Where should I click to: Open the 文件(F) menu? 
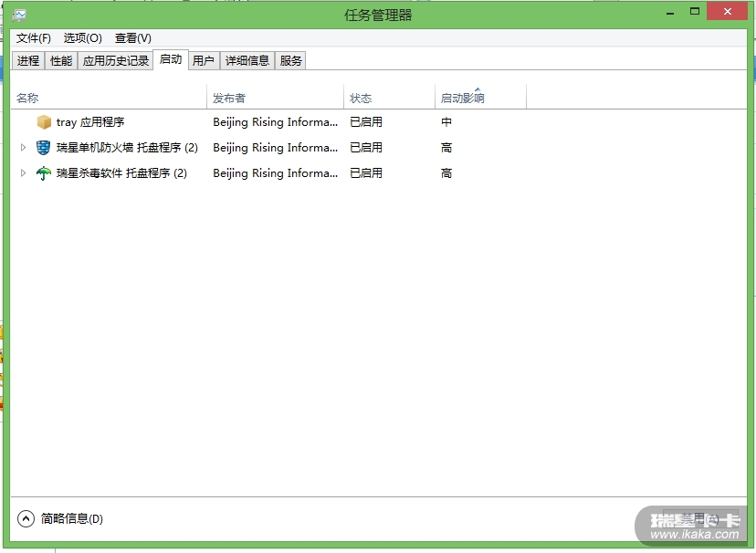click(x=33, y=38)
